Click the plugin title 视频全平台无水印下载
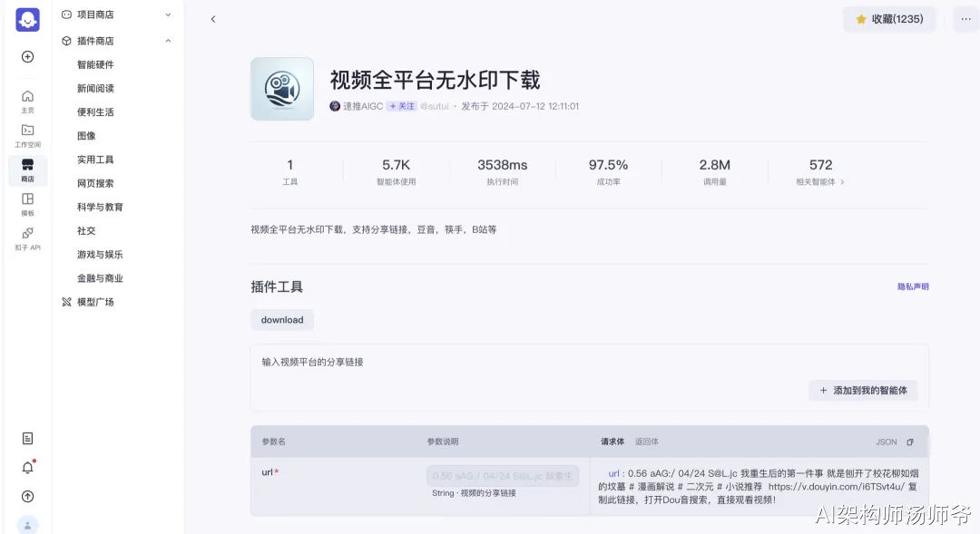The height and width of the screenshot is (534, 980). pyautogui.click(x=435, y=80)
